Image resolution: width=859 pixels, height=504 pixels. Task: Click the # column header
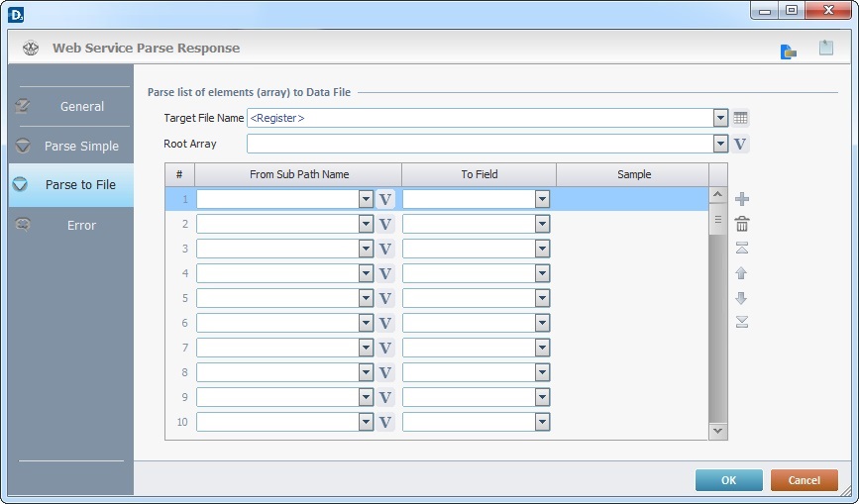coord(179,174)
